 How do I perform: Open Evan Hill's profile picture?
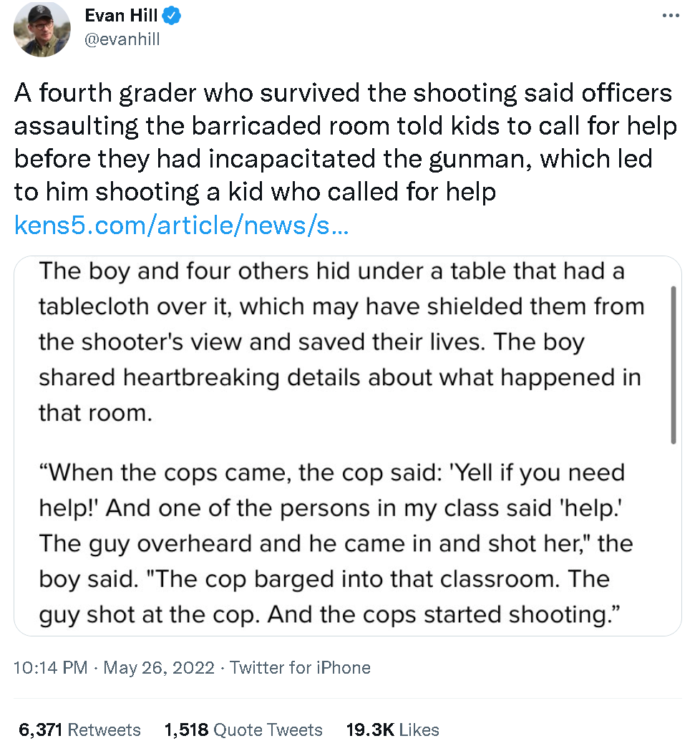tap(42, 29)
